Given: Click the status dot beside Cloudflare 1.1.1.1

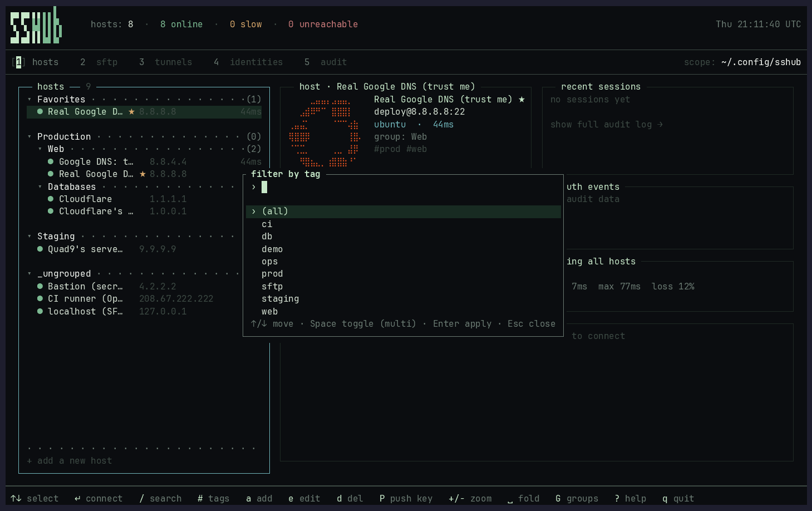Looking at the screenshot, I should coord(51,199).
